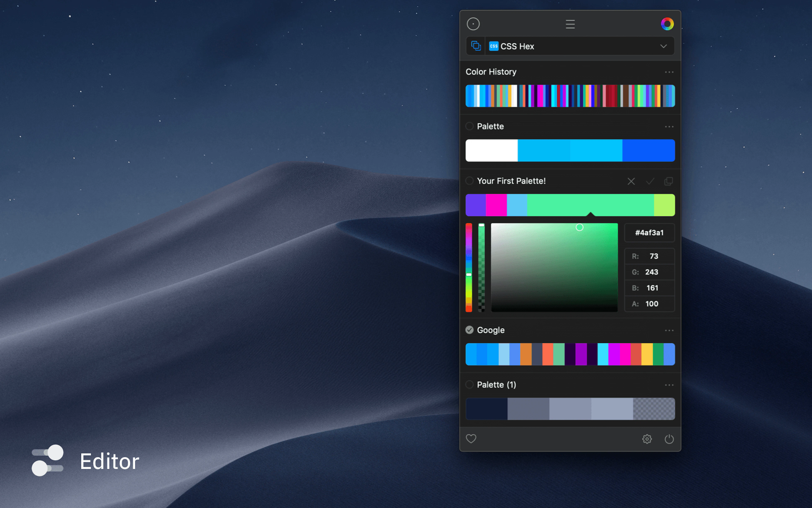Cancel palette editing with the X button
Viewport: 812px width, 508px height.
pos(631,181)
